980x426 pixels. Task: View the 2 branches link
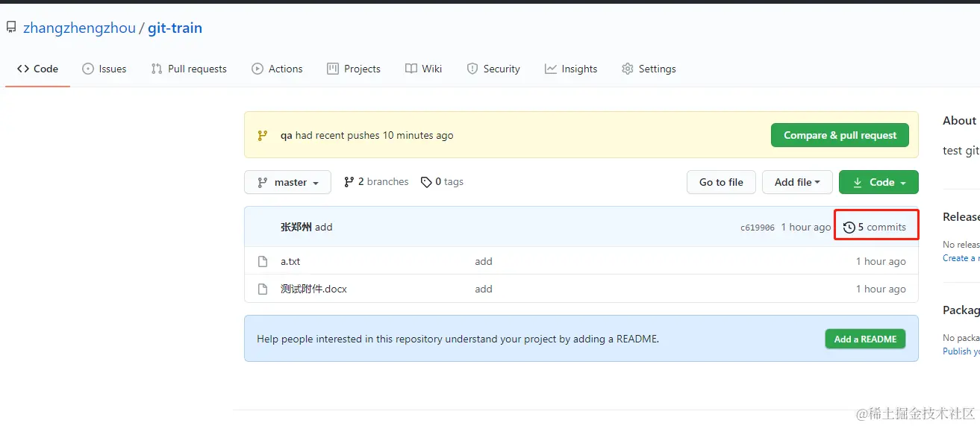coord(376,182)
